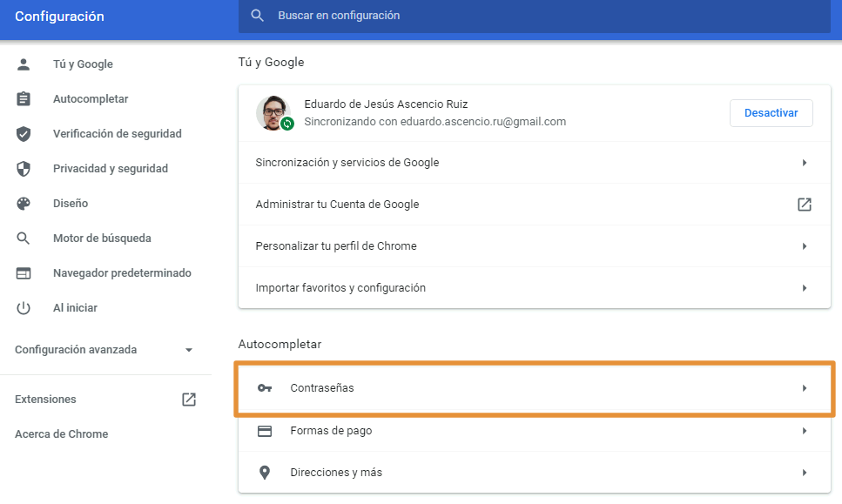Image resolution: width=842 pixels, height=504 pixels.
Task: Click the palette icon next to Diseño
Action: [x=24, y=204]
